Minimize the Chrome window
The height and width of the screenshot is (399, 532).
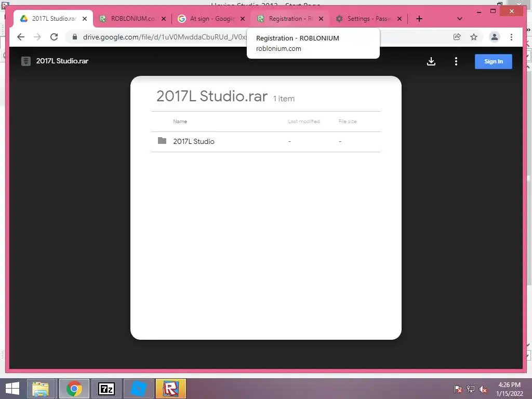point(478,11)
